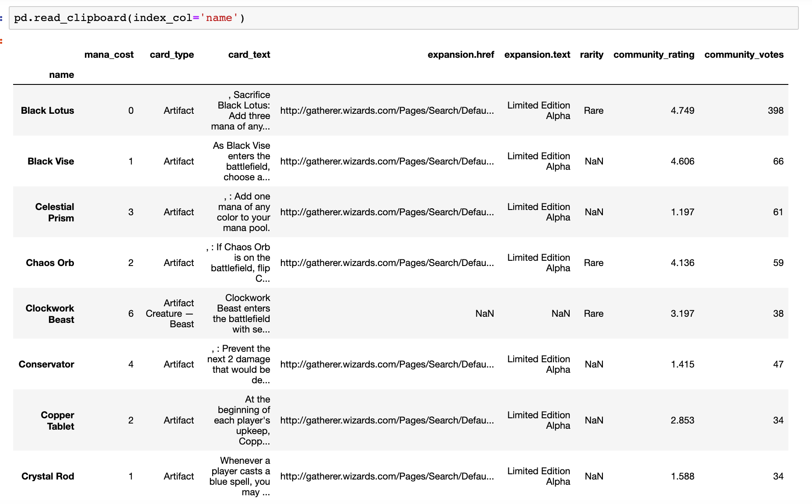Click the Conservator row label
Screen dimensions: 812x504
46,364
